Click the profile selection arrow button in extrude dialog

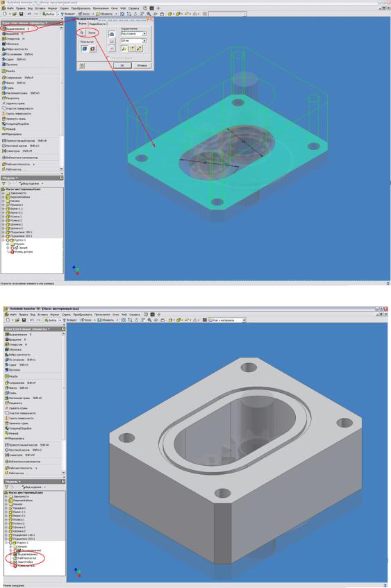coord(82,33)
